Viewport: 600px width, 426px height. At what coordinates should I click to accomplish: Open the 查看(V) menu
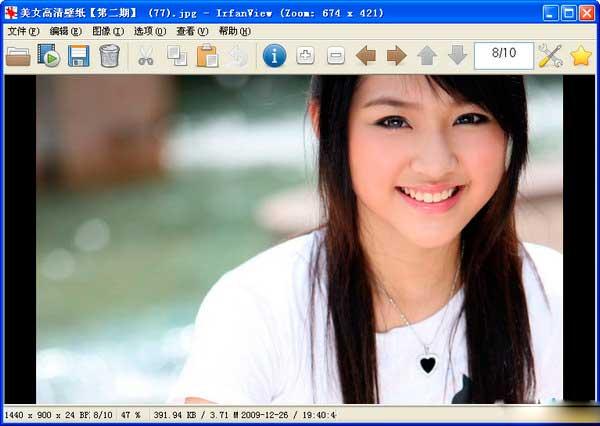click(x=192, y=31)
